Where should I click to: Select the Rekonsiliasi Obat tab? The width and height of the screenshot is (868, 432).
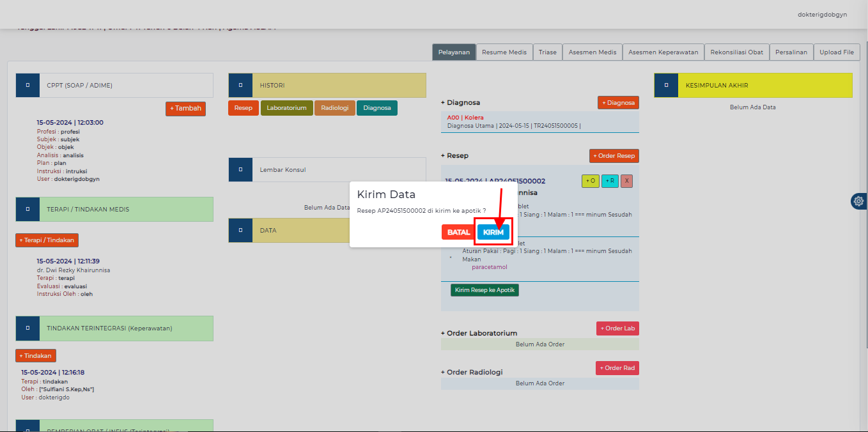(x=736, y=52)
